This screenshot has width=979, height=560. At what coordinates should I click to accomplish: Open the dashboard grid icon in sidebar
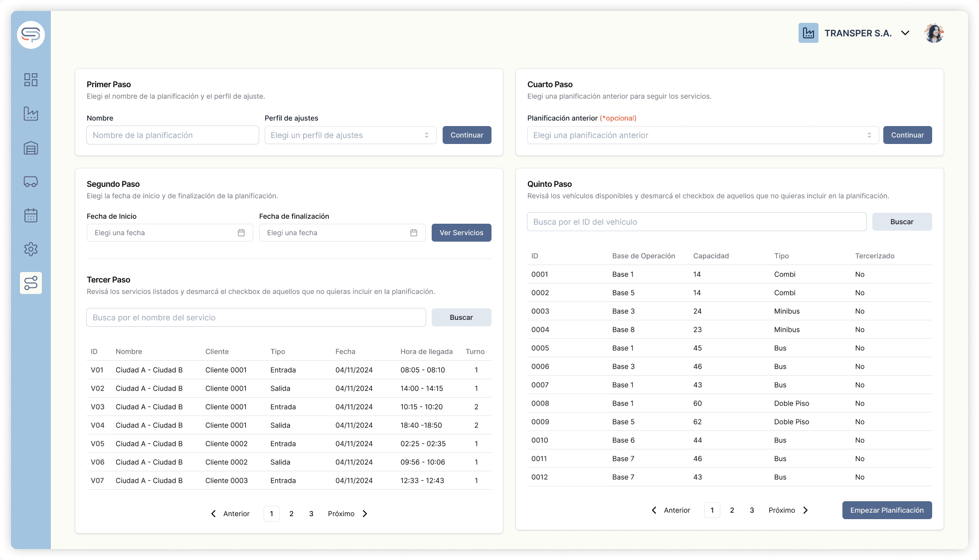[x=31, y=80]
